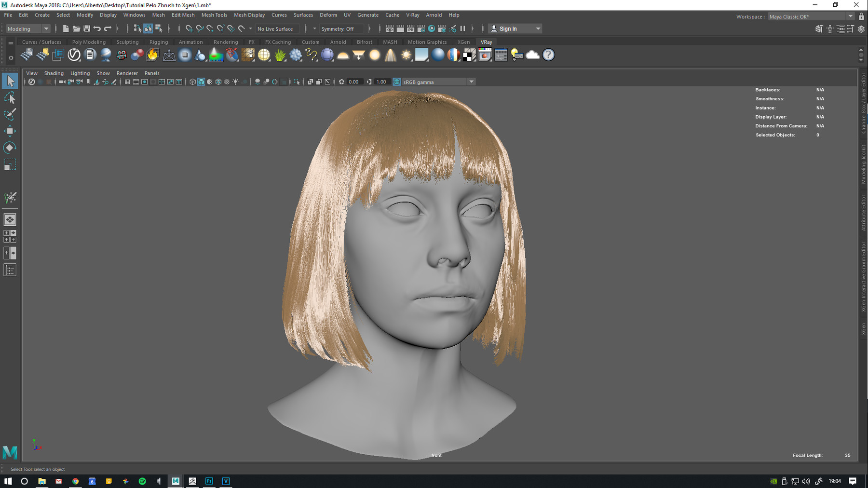Toggle wireframe display in viewport toolbar
The image size is (868, 488).
pos(192,82)
